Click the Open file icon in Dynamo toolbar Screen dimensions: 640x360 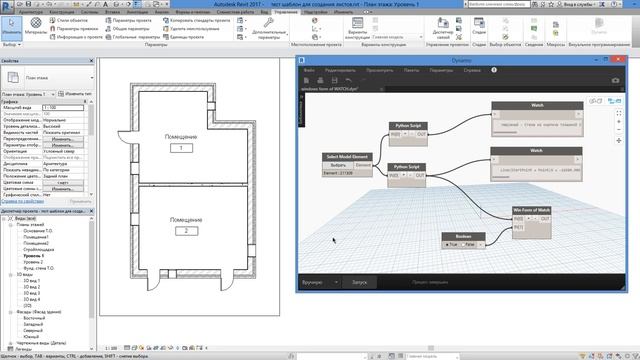tap(320, 80)
